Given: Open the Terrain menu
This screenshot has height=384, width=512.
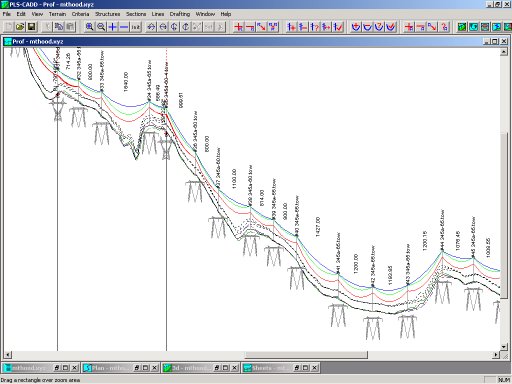Looking at the screenshot, I should 57,14.
